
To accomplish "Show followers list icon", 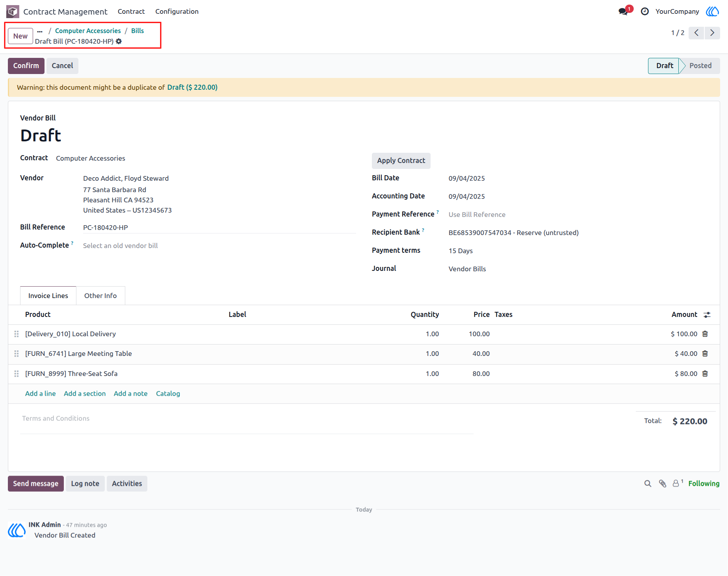I will (x=678, y=483).
